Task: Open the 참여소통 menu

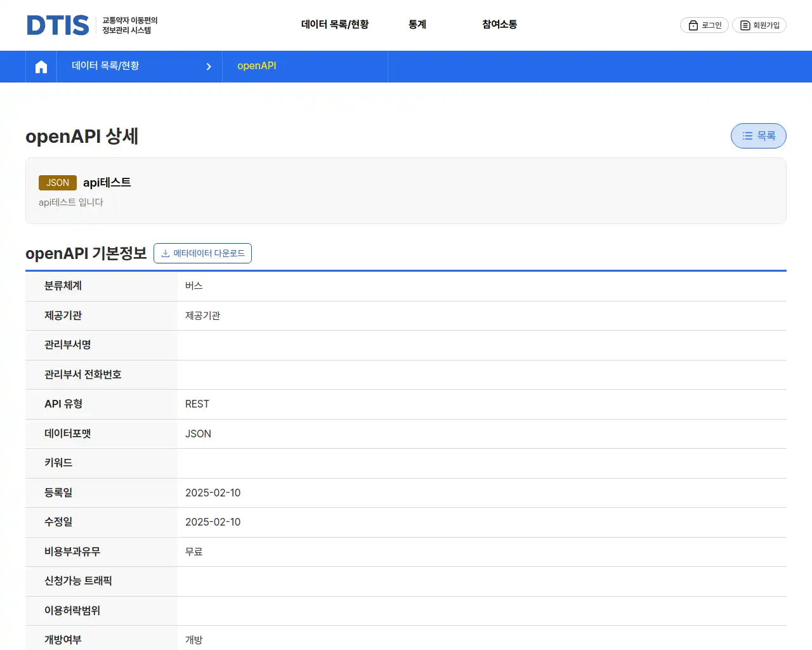Action: pyautogui.click(x=500, y=24)
